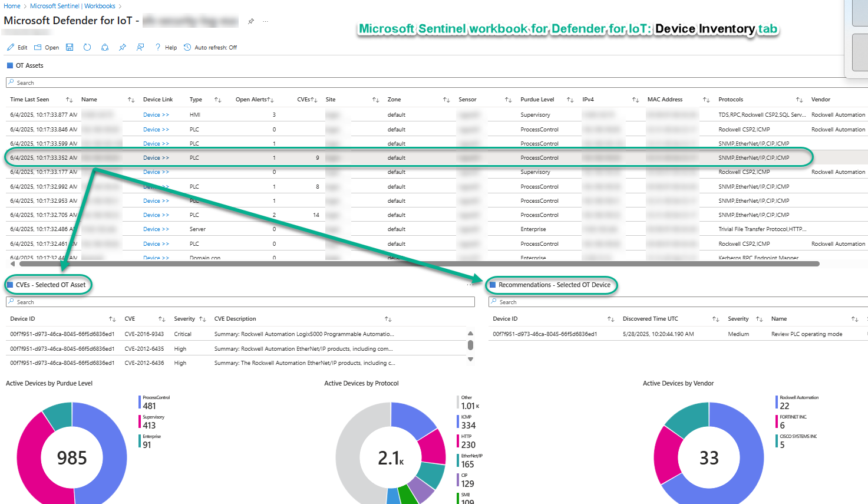Click the Share workbook icon in toolbar

(105, 47)
